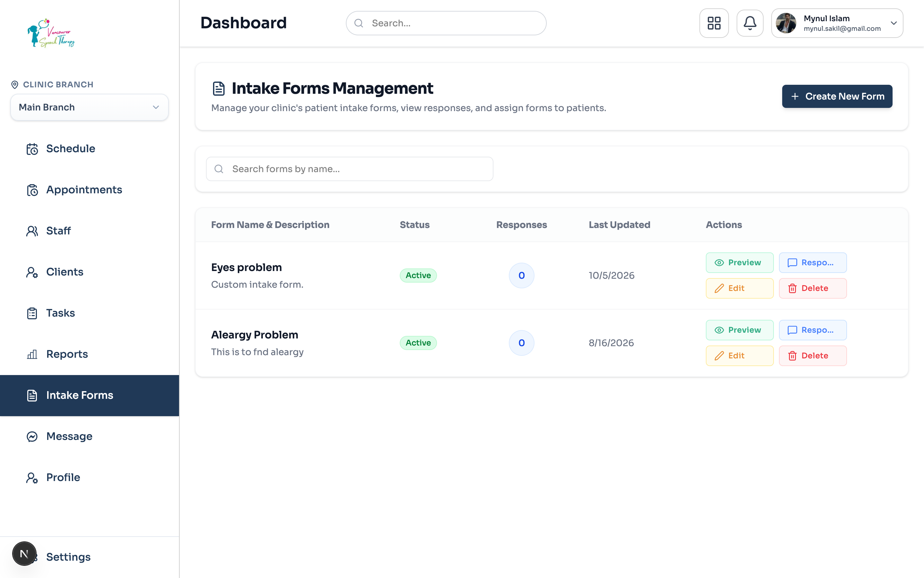Preview the Eyes problem form

point(740,263)
